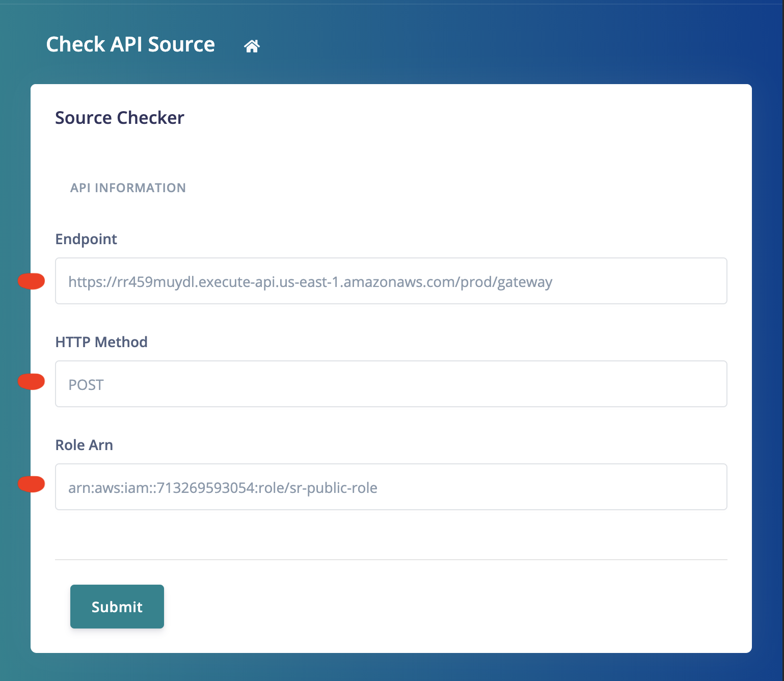784x681 pixels.
Task: Click the sr-public-role ARN placeholder text
Action: [x=223, y=488]
